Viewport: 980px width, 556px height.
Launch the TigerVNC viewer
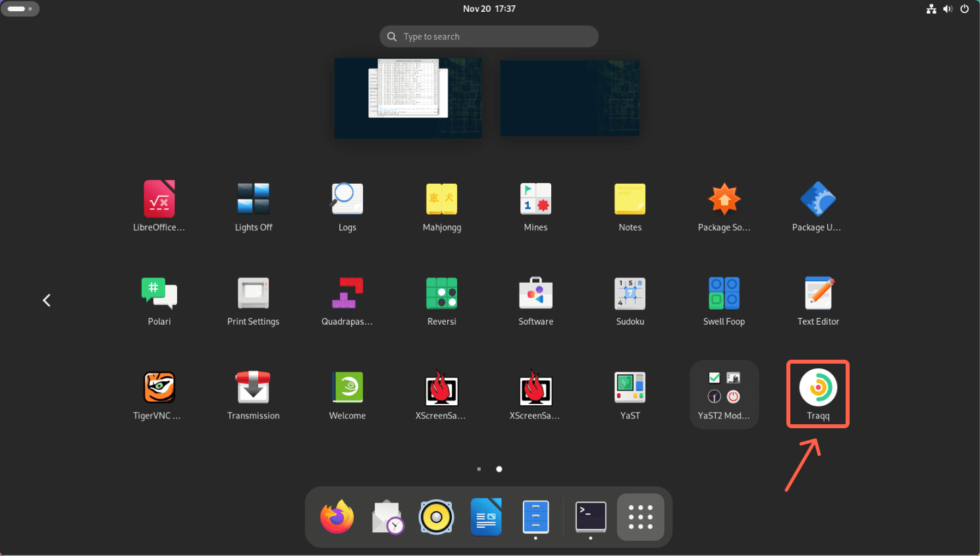point(159,387)
